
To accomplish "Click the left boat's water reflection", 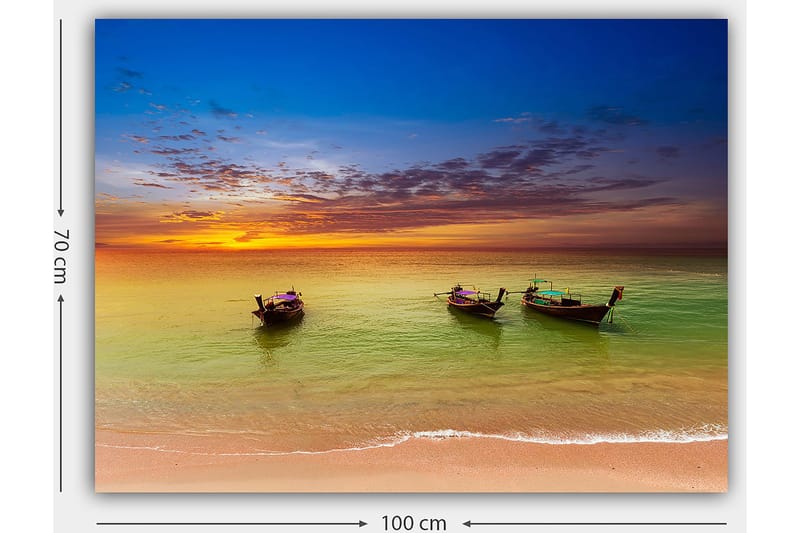I will click(274, 338).
